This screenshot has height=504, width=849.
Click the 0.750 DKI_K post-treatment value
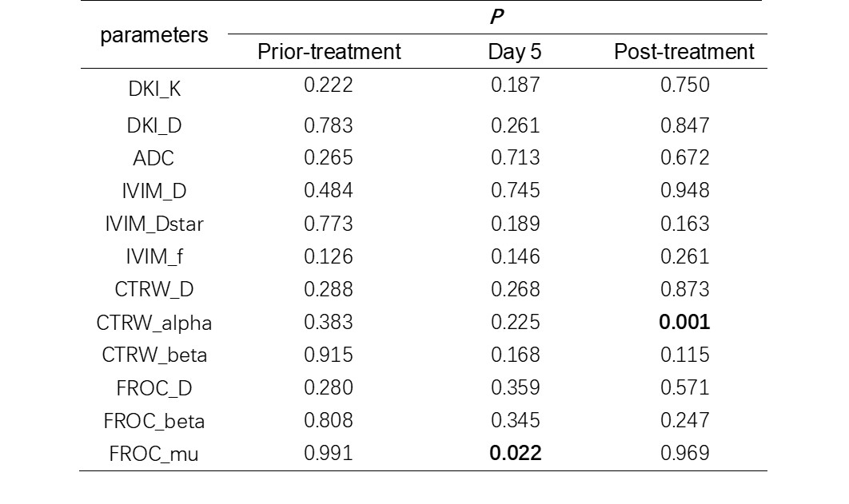(684, 85)
